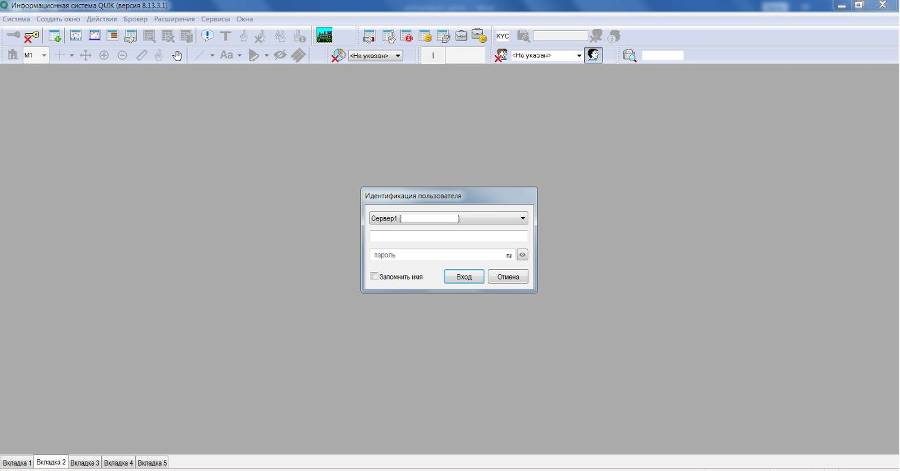Expand the play shape tool dropdown arrow
Screen dimensions: 900x471
click(266, 56)
